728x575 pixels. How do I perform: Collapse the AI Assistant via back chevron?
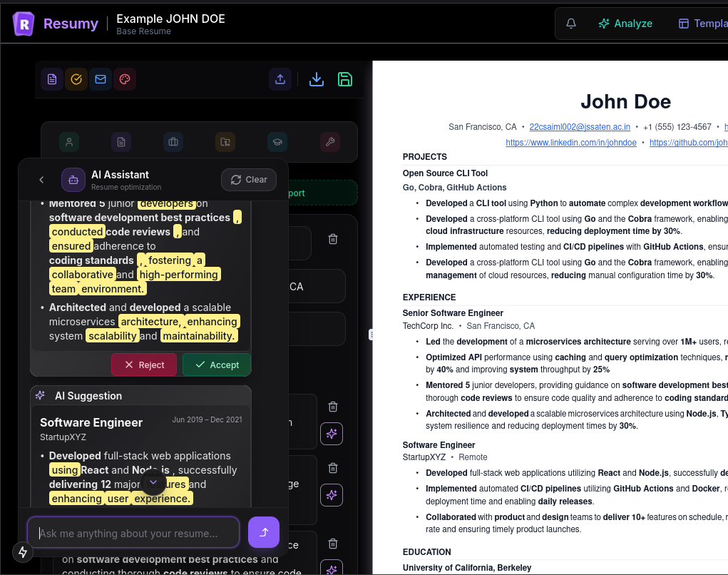[x=41, y=180]
